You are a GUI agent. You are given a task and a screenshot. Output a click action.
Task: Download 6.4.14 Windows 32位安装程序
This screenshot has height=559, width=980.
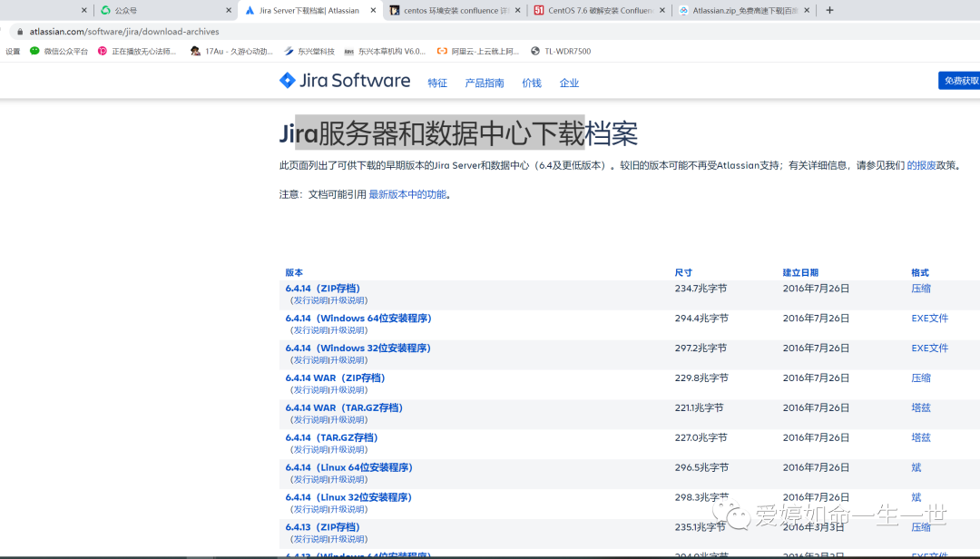[358, 348]
